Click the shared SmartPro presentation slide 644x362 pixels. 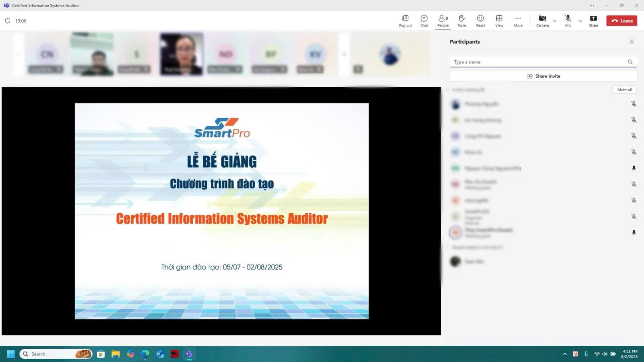tap(222, 211)
